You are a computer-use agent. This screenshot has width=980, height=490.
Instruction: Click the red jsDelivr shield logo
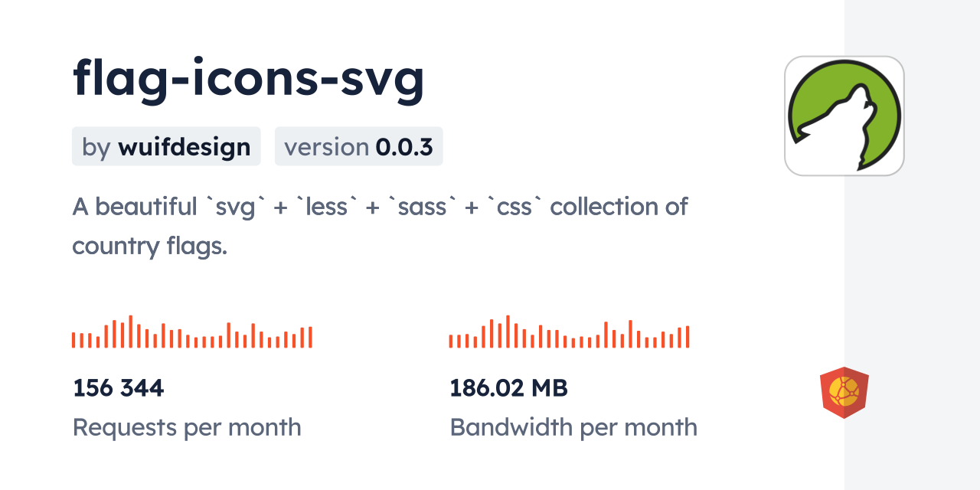point(844,393)
